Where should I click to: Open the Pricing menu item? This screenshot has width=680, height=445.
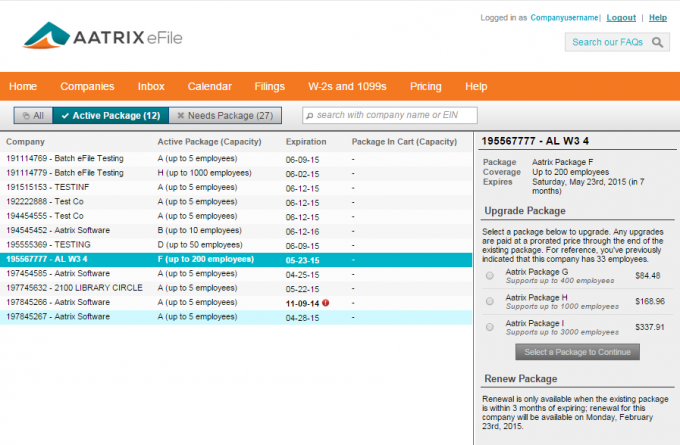425,86
